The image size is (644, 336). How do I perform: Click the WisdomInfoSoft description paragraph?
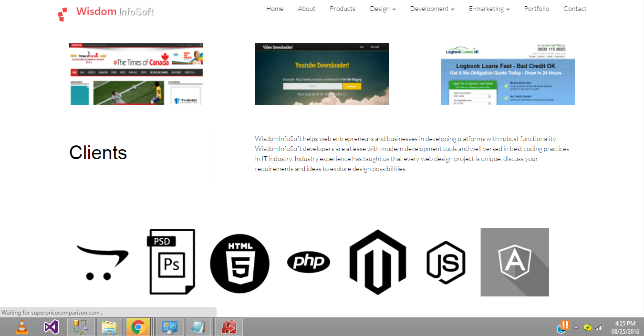(412, 154)
